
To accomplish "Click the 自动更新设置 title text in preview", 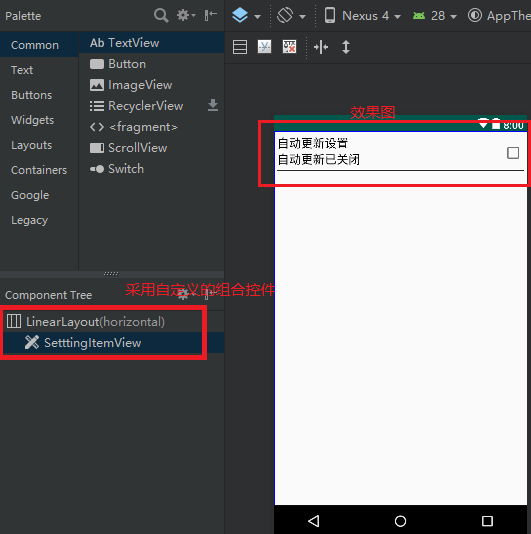I will pyautogui.click(x=313, y=143).
